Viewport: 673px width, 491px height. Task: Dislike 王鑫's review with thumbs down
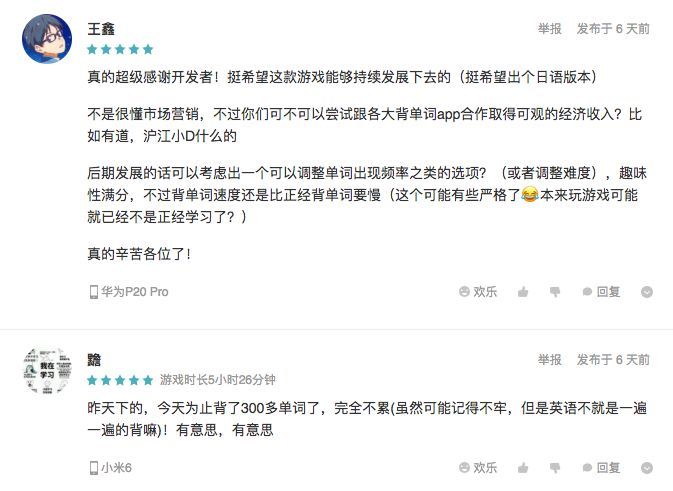coord(554,292)
